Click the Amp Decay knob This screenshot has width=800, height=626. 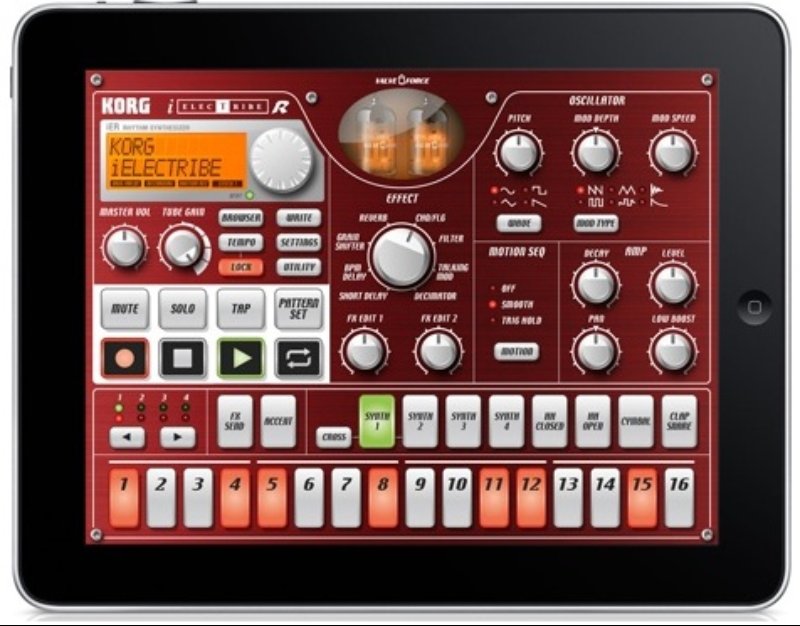pyautogui.click(x=596, y=285)
